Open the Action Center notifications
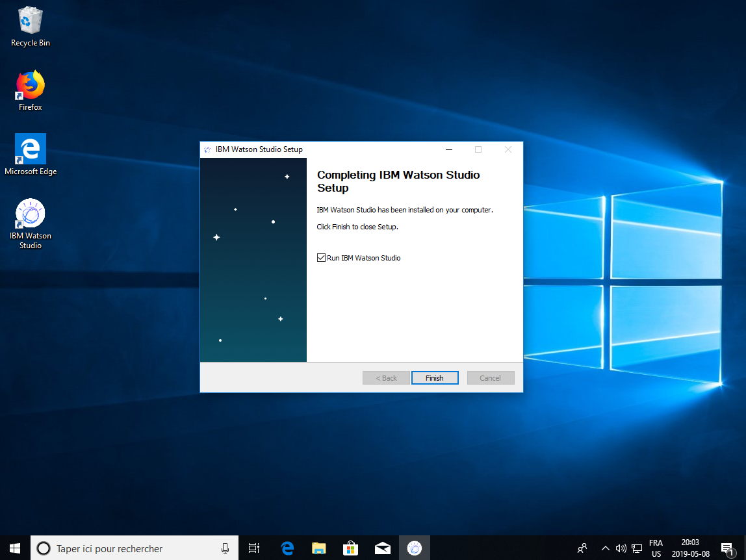The image size is (746, 560). tap(727, 548)
